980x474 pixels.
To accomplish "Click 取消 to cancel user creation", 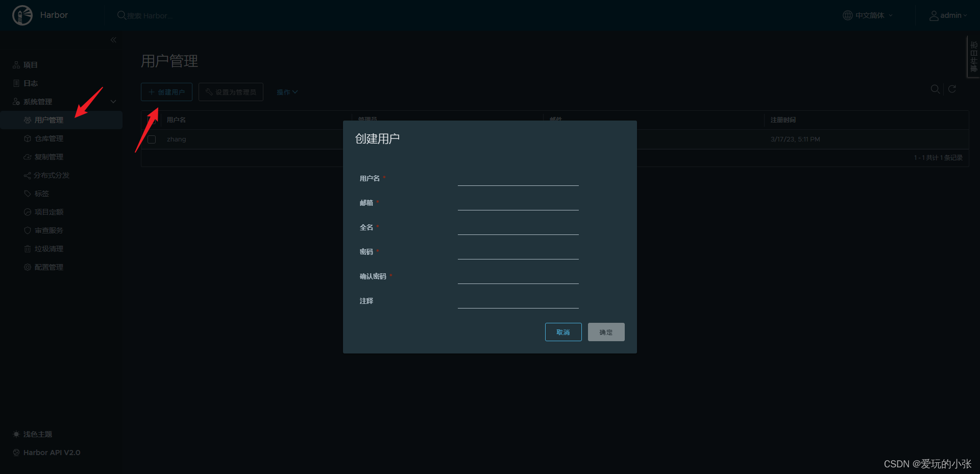I will tap(563, 332).
